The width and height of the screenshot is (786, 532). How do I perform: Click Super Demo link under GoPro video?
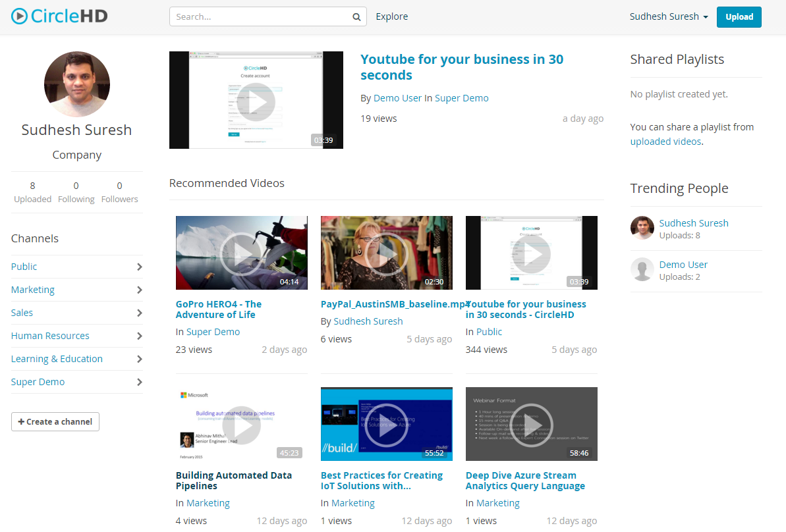coord(213,332)
